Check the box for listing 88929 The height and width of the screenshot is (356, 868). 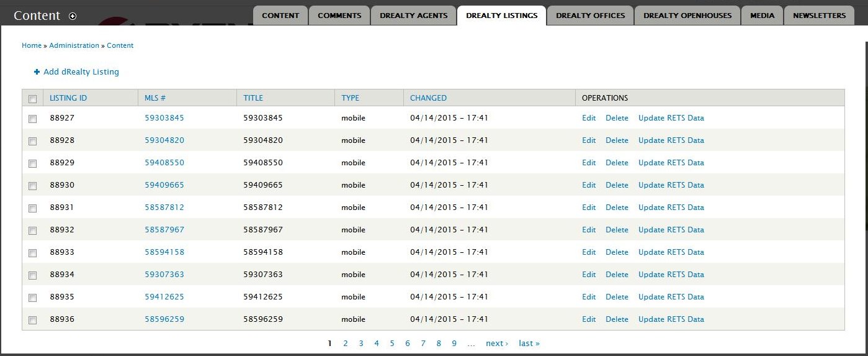tap(32, 163)
